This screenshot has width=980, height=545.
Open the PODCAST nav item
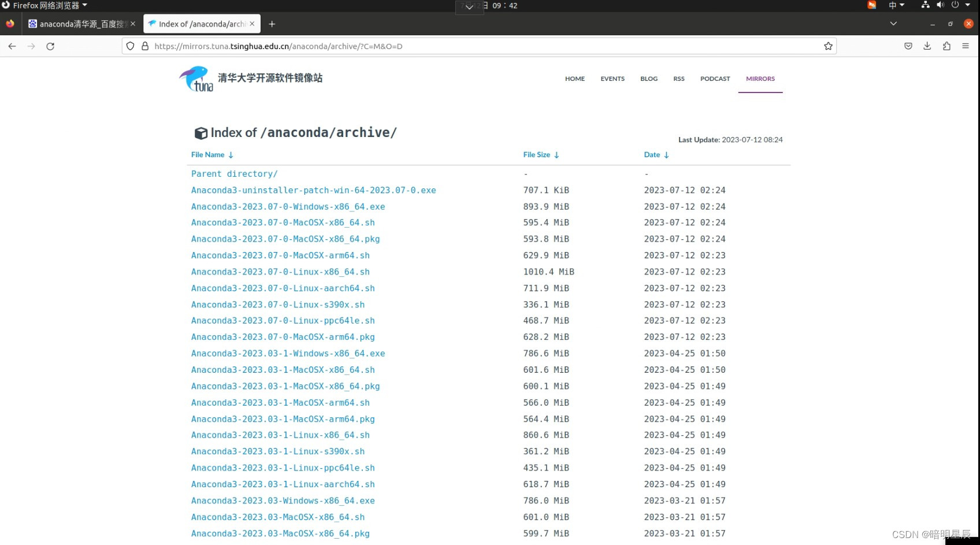715,79
